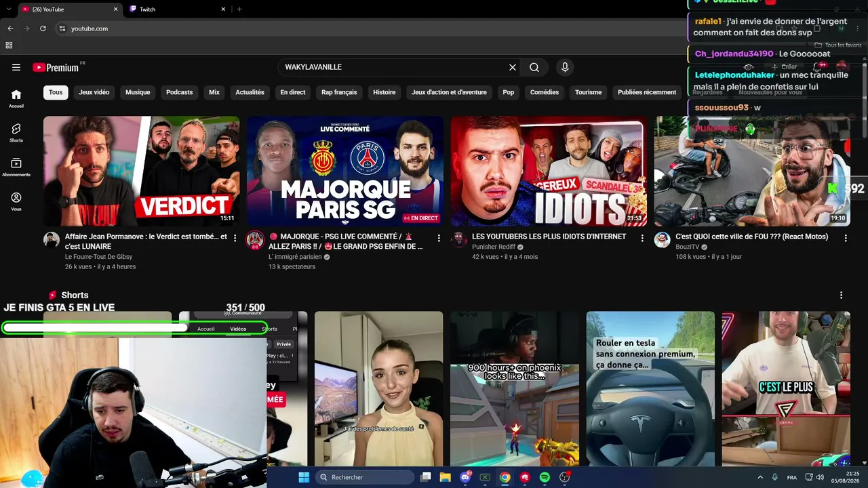
Task: Select the Pop chip
Action: [x=509, y=92]
